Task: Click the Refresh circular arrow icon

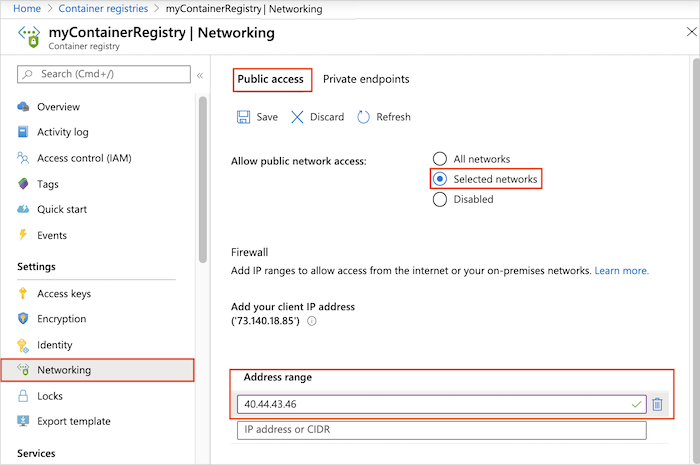Action: (x=364, y=117)
